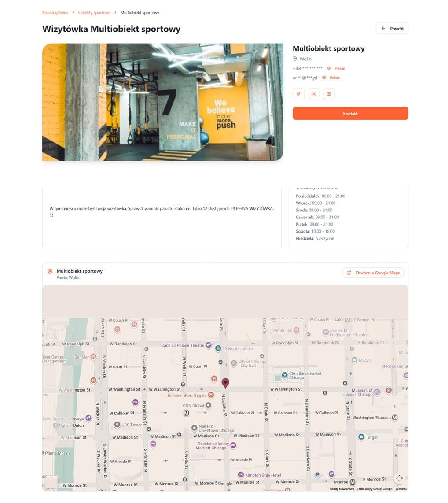Viewport: 448px width, 503px height.
Task: Reveal the hidden email address with Pokaż
Action: pyautogui.click(x=331, y=78)
